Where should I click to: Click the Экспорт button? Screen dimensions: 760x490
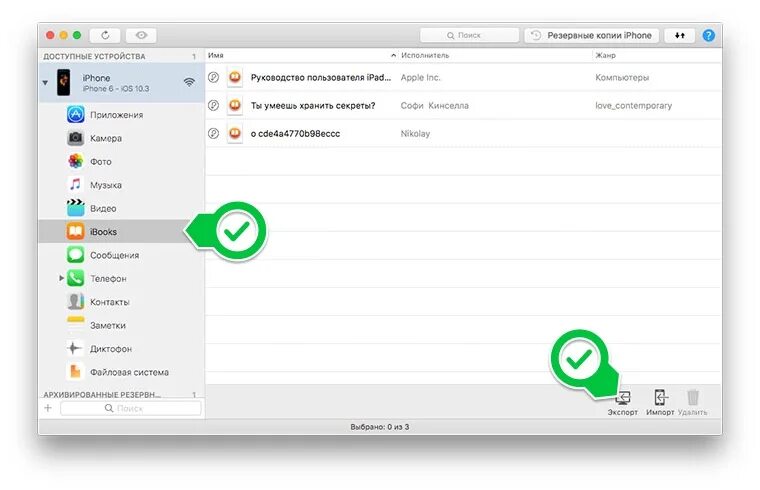click(623, 403)
